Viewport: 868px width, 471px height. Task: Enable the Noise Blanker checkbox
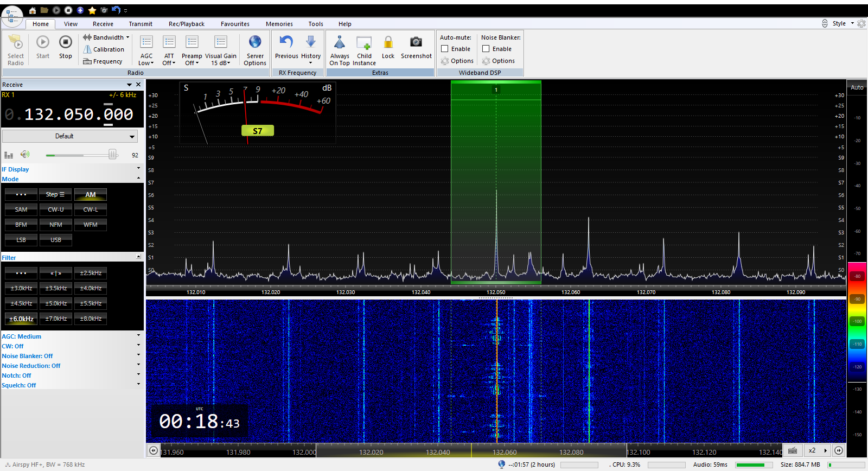tap(486, 49)
